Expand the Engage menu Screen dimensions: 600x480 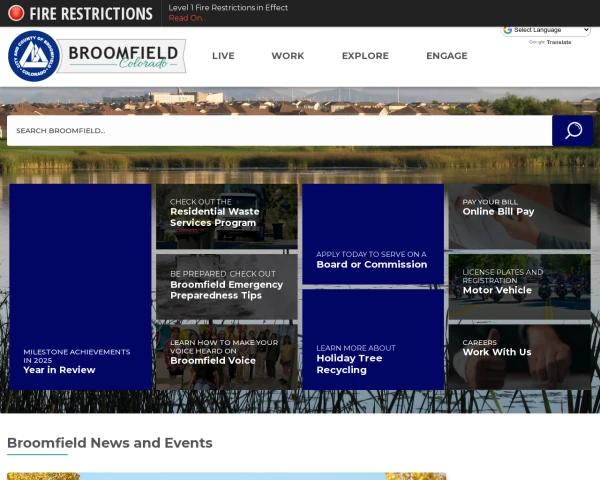pyautogui.click(x=446, y=56)
